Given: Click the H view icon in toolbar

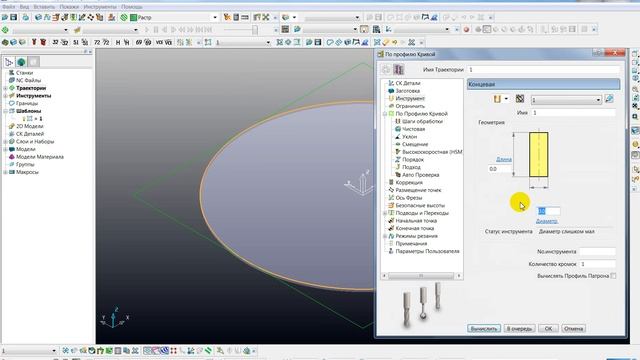Looking at the screenshot, I should (118, 42).
